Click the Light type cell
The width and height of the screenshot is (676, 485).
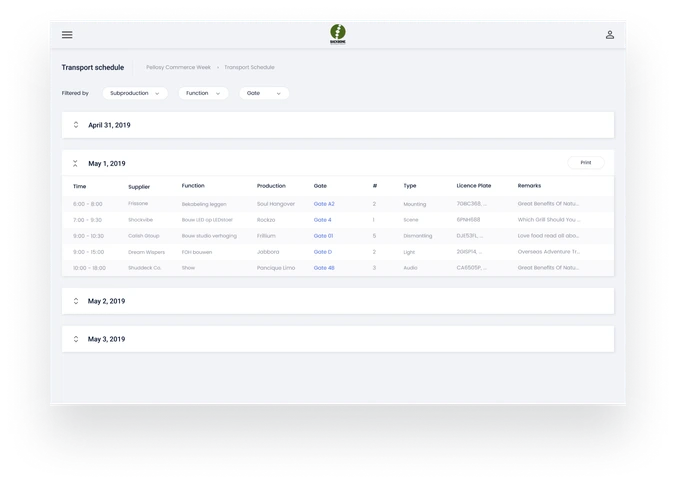tap(409, 252)
